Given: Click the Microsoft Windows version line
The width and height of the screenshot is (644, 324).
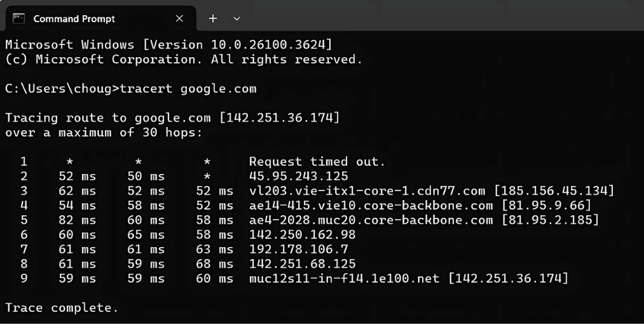Looking at the screenshot, I should (168, 44).
